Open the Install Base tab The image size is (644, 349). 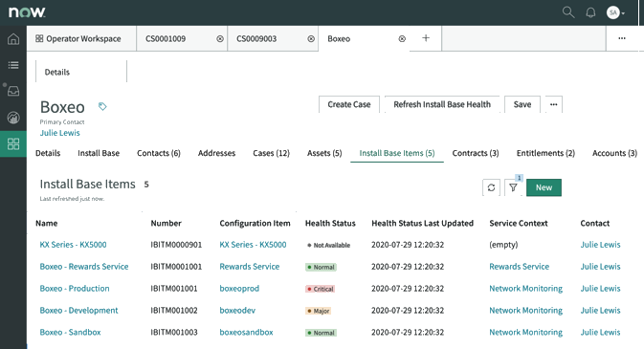click(x=99, y=153)
